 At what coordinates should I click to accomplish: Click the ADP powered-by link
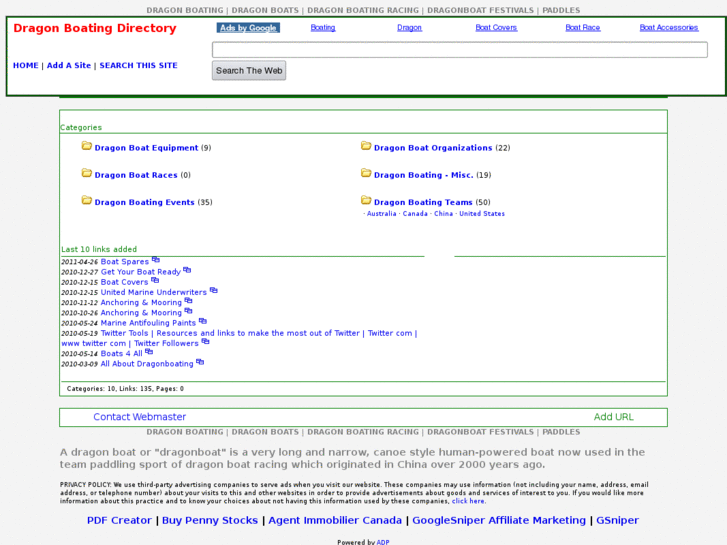[383, 542]
